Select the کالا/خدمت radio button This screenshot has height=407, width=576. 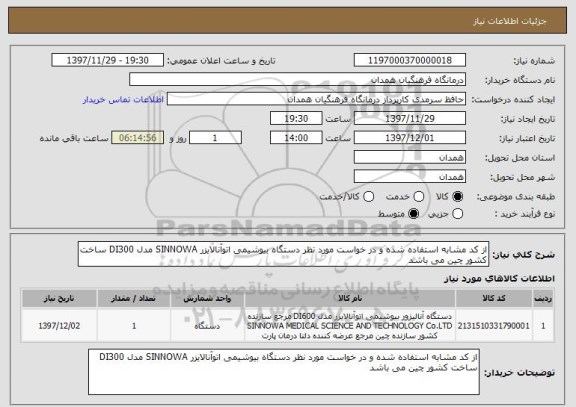pyautogui.click(x=368, y=197)
